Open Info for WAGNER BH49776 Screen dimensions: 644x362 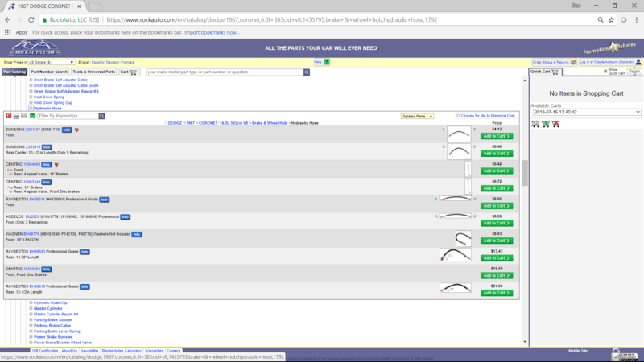pyautogui.click(x=137, y=234)
